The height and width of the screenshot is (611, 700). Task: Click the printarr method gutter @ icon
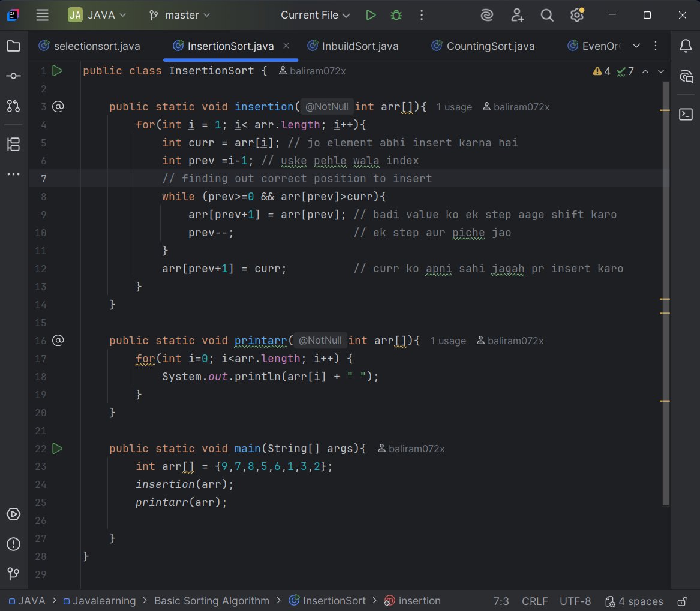pos(58,340)
